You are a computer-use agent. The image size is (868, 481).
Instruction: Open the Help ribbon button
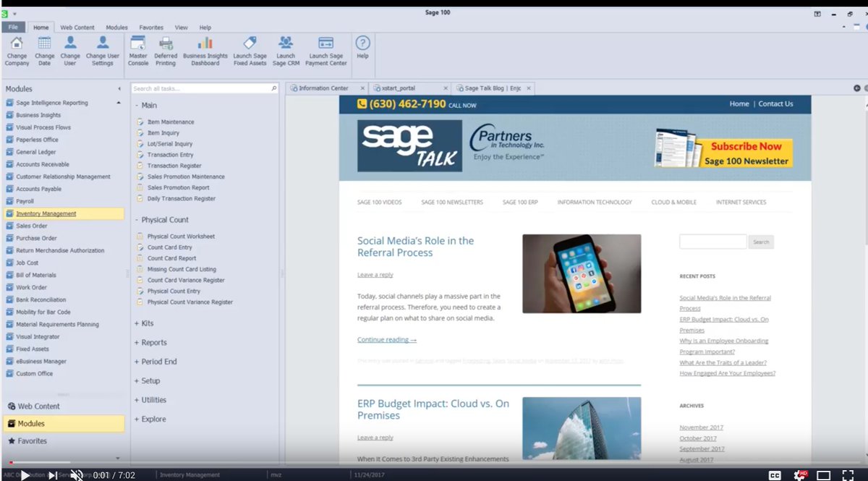[x=362, y=48]
